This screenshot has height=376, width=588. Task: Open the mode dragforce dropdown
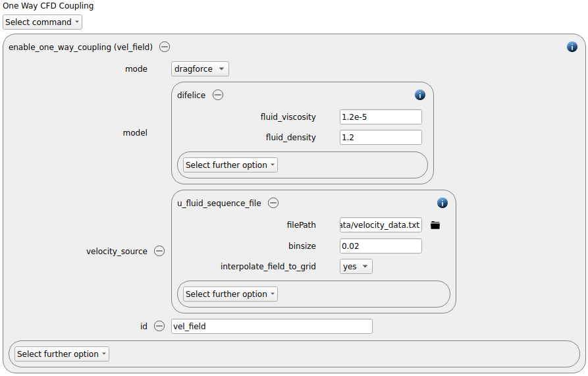[x=200, y=69]
